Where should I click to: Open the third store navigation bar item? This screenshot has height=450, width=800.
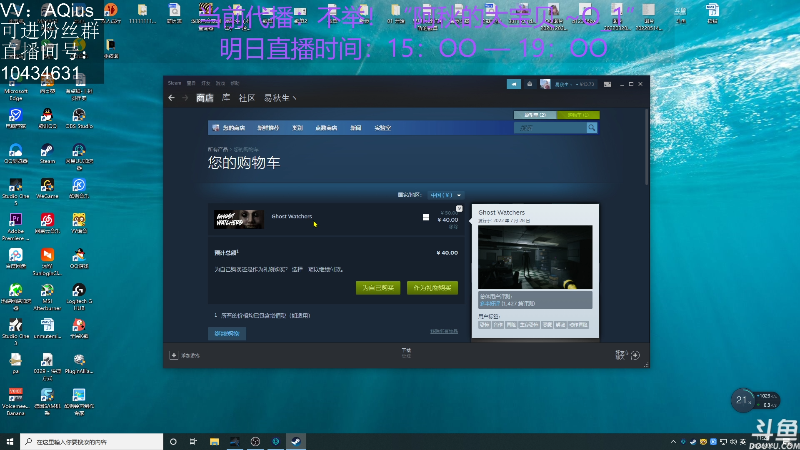point(297,128)
